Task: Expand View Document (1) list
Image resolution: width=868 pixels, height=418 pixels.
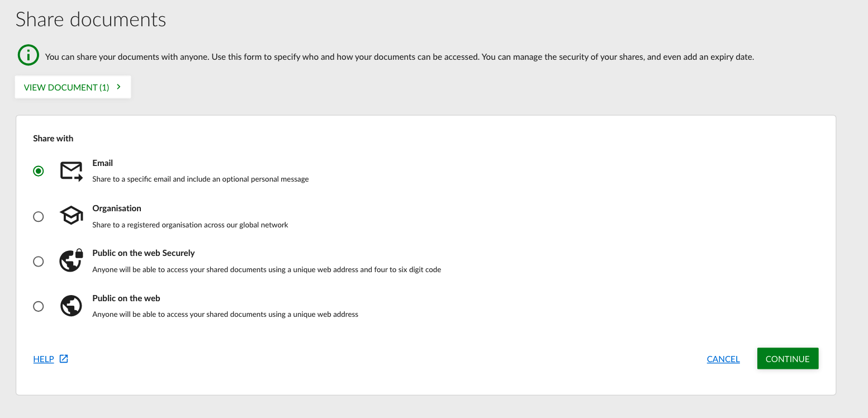Action: coord(73,87)
